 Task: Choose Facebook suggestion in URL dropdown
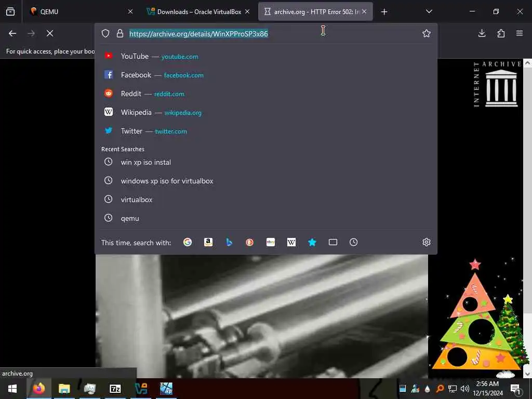[x=265, y=75]
